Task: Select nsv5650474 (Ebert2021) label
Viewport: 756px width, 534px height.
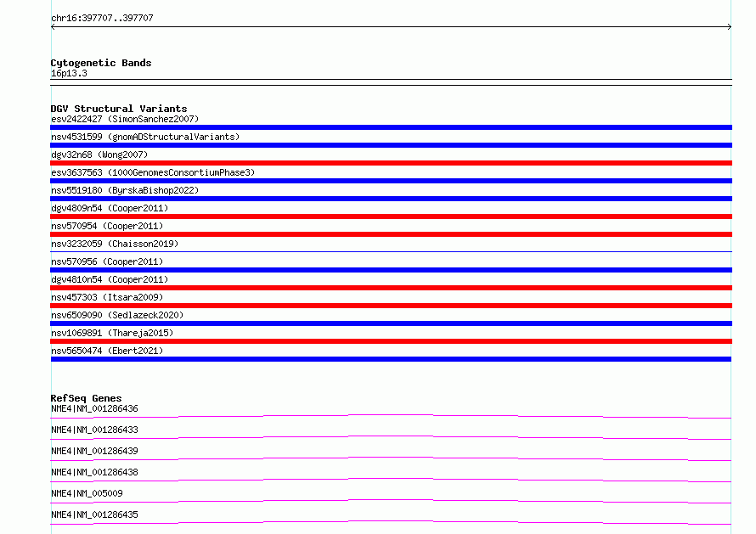Action: 107,351
